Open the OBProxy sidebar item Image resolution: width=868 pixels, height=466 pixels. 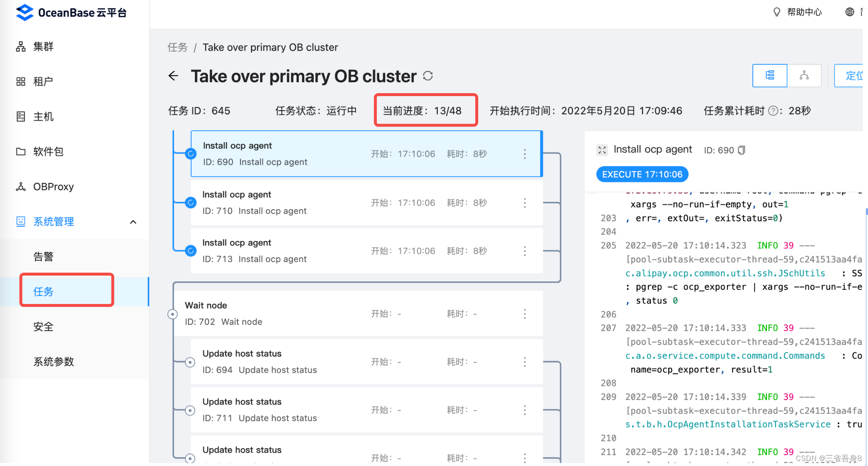53,187
